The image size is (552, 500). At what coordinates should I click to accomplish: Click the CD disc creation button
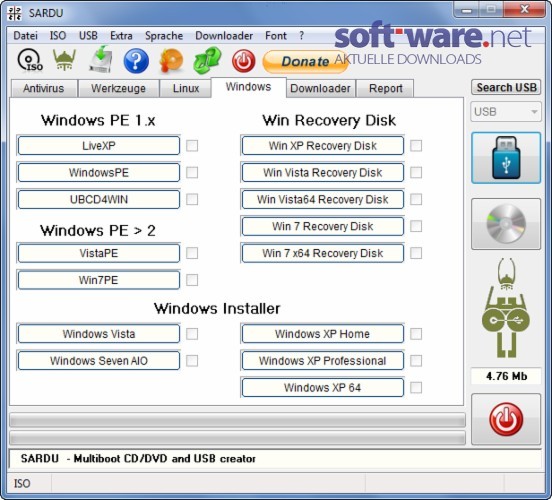[x=506, y=224]
